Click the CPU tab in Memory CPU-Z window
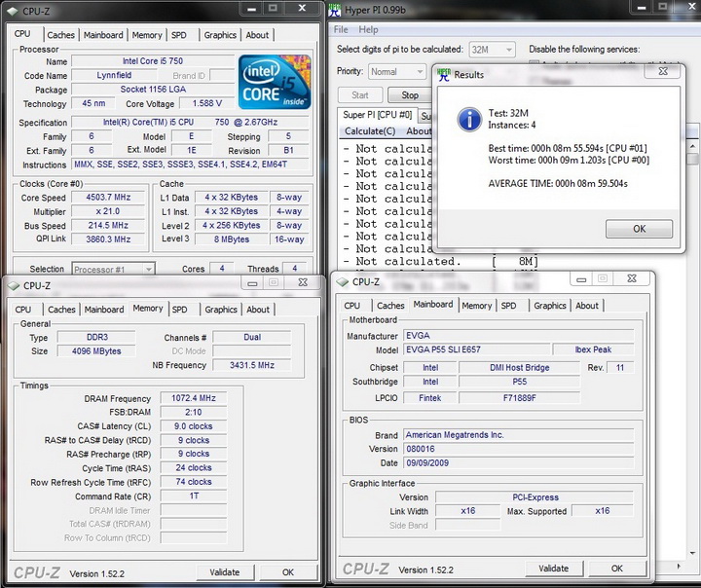 pyautogui.click(x=23, y=310)
